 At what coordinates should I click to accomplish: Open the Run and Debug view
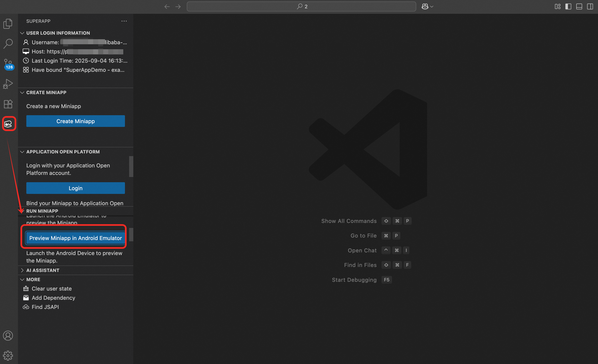pyautogui.click(x=8, y=84)
